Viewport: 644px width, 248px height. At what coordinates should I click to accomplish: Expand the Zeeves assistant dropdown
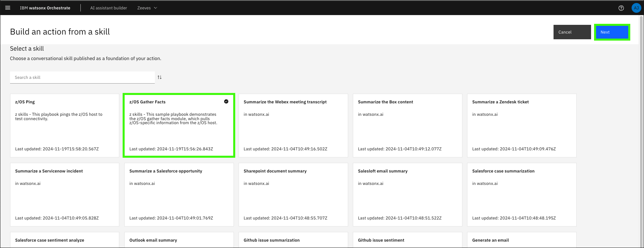point(147,8)
